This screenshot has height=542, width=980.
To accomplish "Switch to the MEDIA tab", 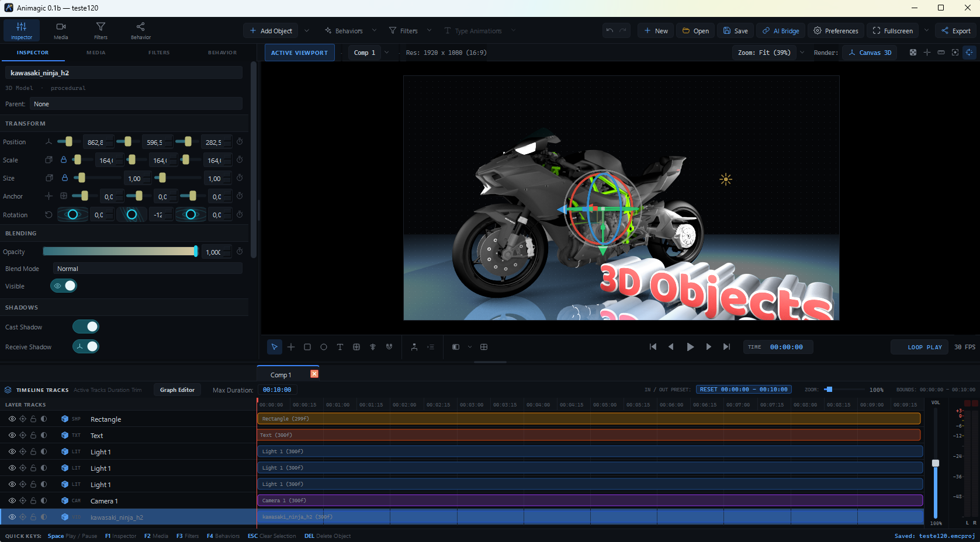I will coord(96,53).
